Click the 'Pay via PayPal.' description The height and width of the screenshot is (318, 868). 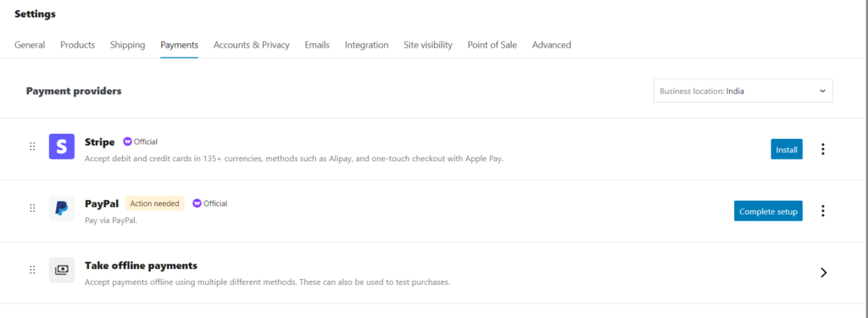pos(111,220)
